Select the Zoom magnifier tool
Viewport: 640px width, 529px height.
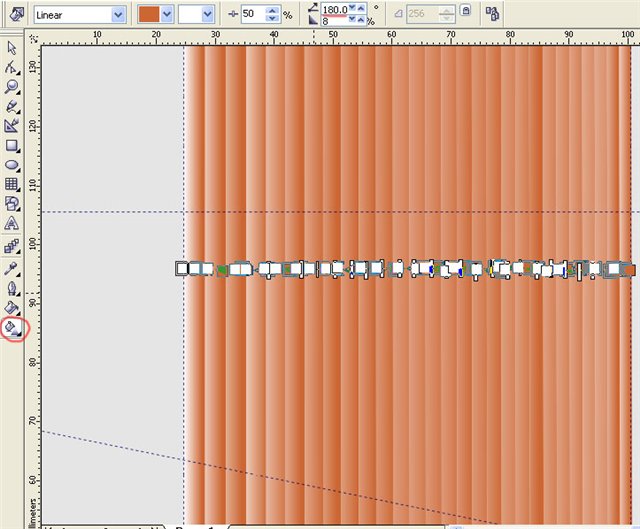coord(12,87)
